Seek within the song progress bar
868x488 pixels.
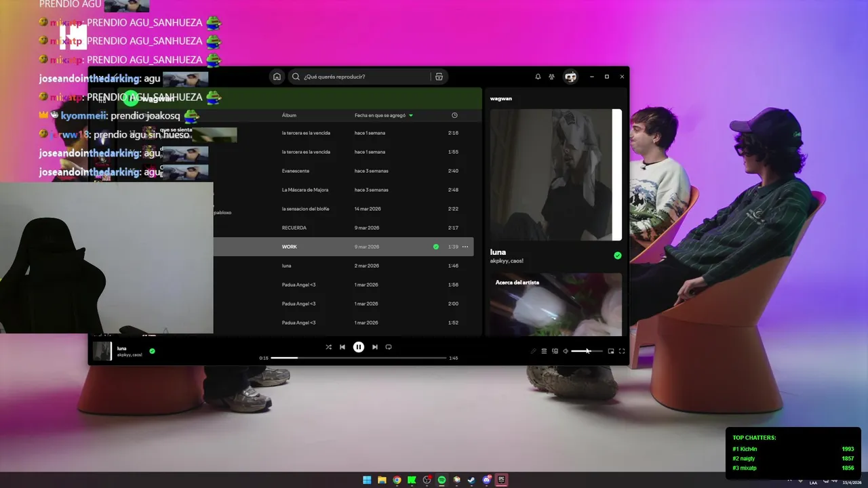[359, 358]
